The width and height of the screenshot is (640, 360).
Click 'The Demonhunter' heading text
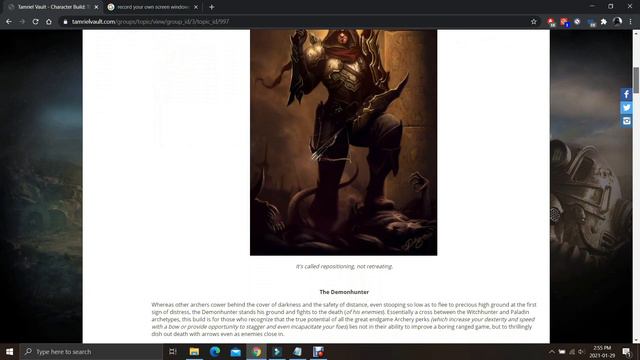pyautogui.click(x=344, y=292)
